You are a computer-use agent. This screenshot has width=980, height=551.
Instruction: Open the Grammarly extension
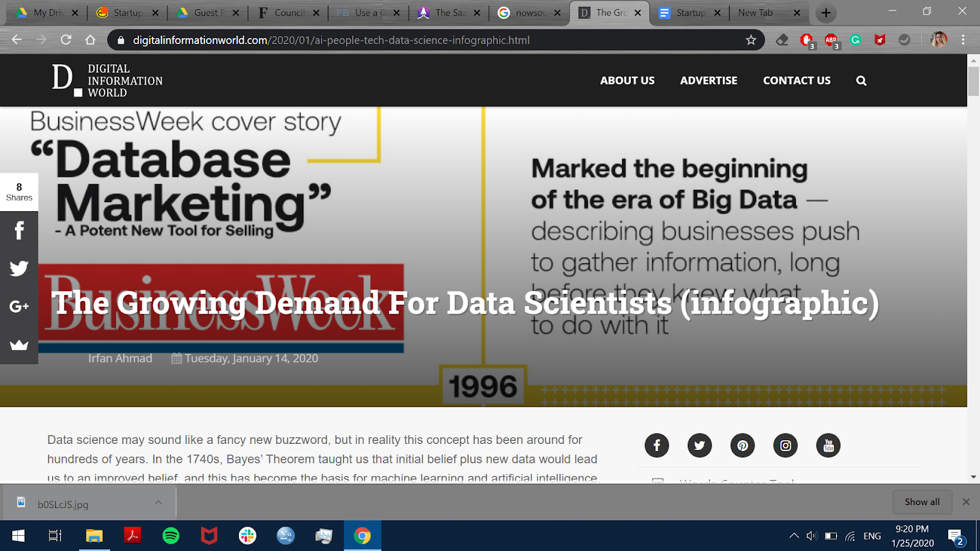[856, 40]
